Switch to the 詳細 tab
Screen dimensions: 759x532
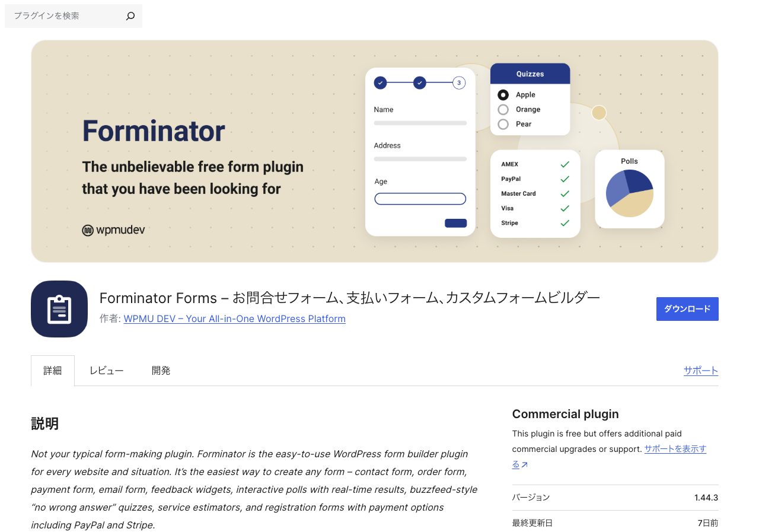click(x=53, y=371)
